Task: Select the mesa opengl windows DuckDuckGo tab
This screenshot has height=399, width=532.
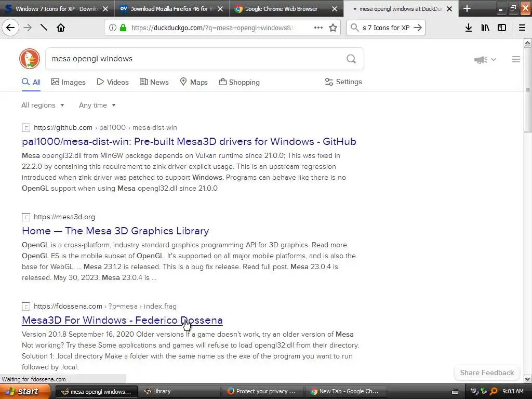Action: [401, 9]
